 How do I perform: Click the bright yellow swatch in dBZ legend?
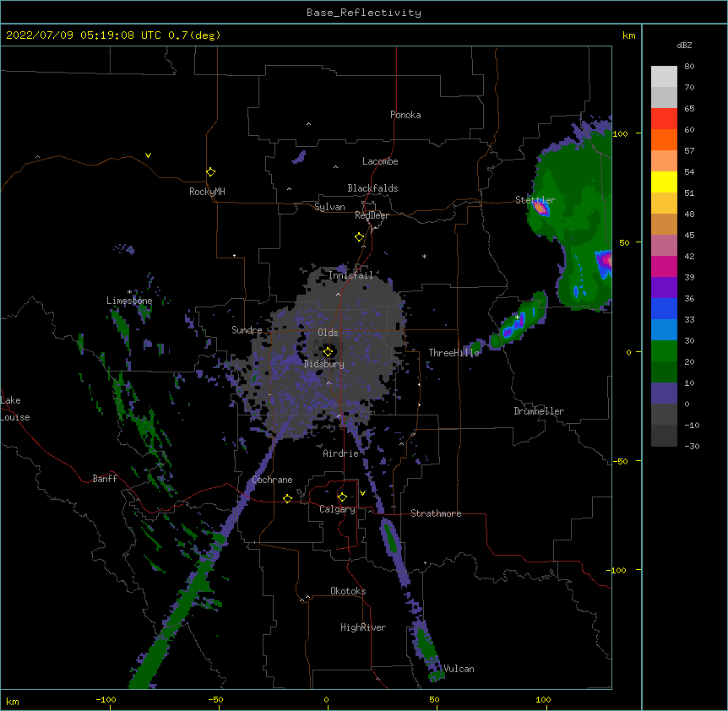tap(664, 182)
